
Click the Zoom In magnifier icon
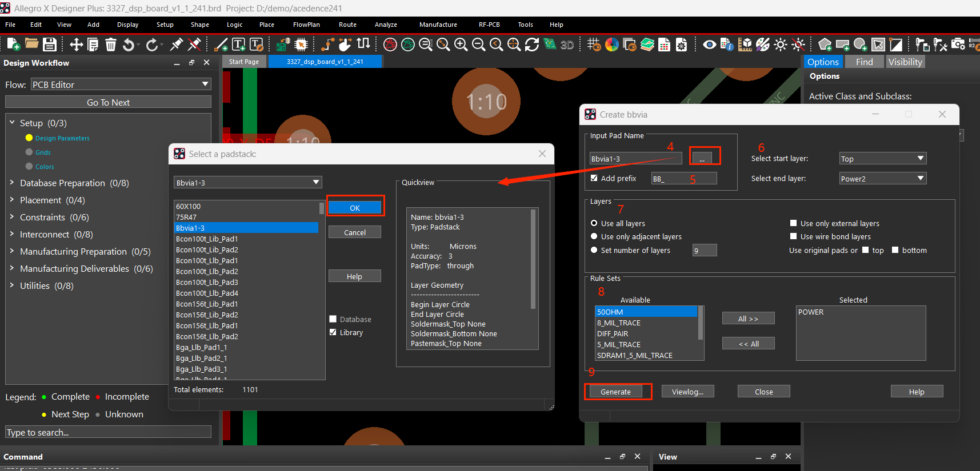461,45
